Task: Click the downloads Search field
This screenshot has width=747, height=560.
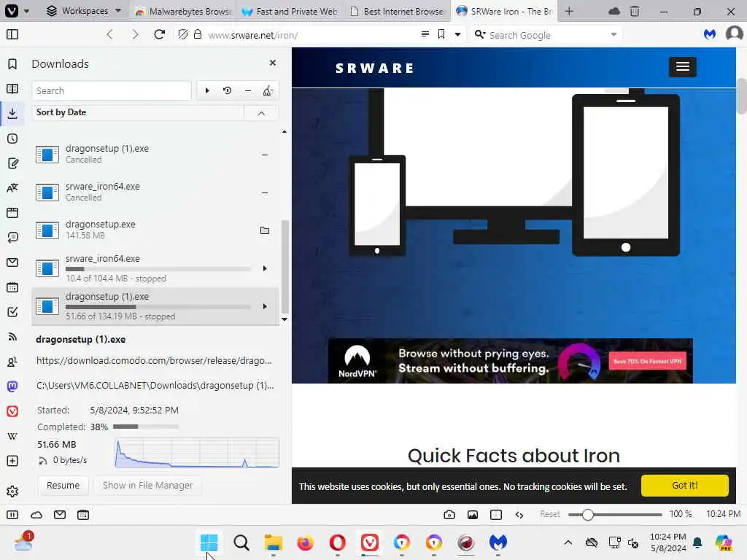Action: [x=112, y=90]
